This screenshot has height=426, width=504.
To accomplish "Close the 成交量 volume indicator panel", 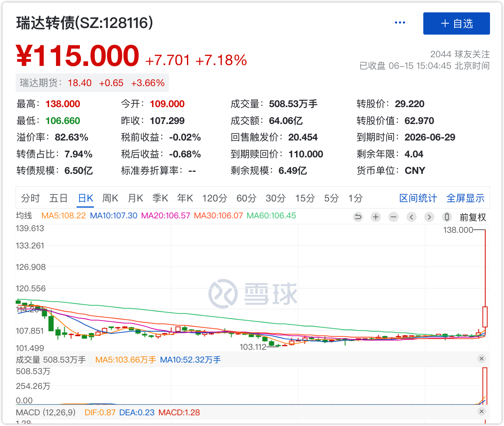I will (481, 359).
